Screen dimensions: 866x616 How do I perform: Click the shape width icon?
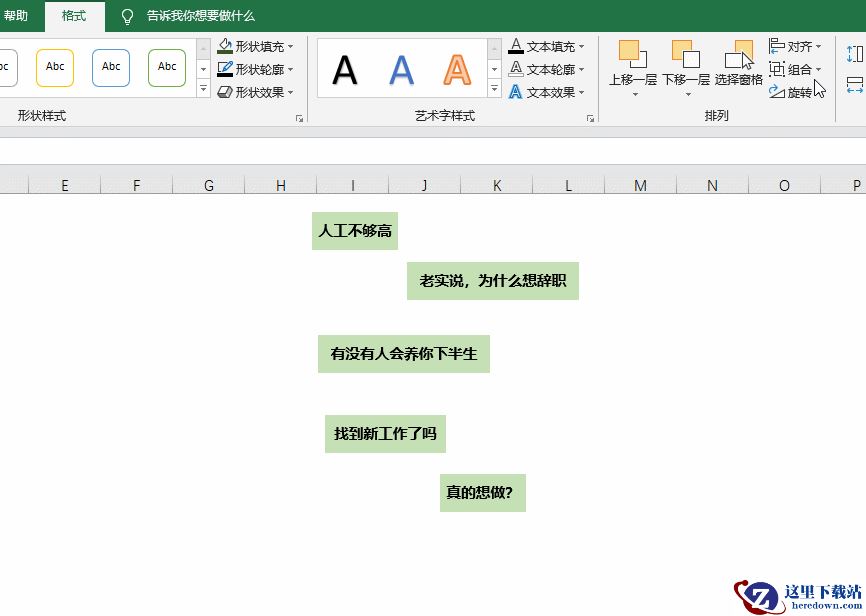[x=854, y=85]
